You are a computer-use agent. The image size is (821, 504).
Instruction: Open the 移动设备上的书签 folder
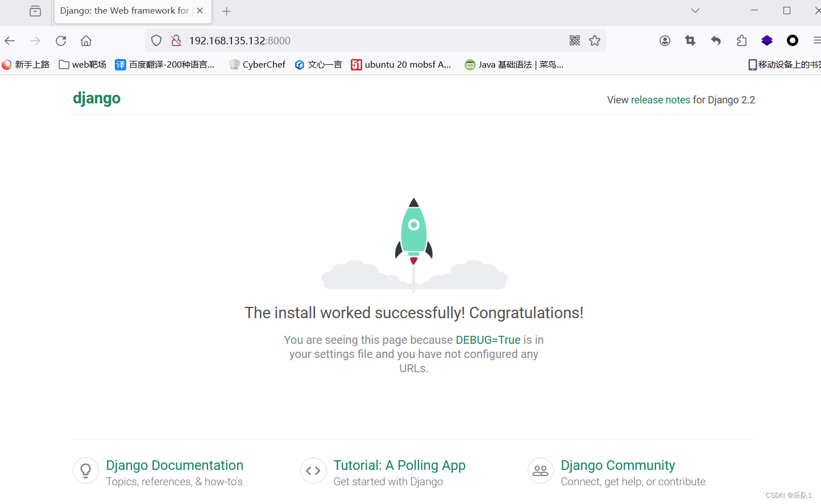pyautogui.click(x=784, y=65)
